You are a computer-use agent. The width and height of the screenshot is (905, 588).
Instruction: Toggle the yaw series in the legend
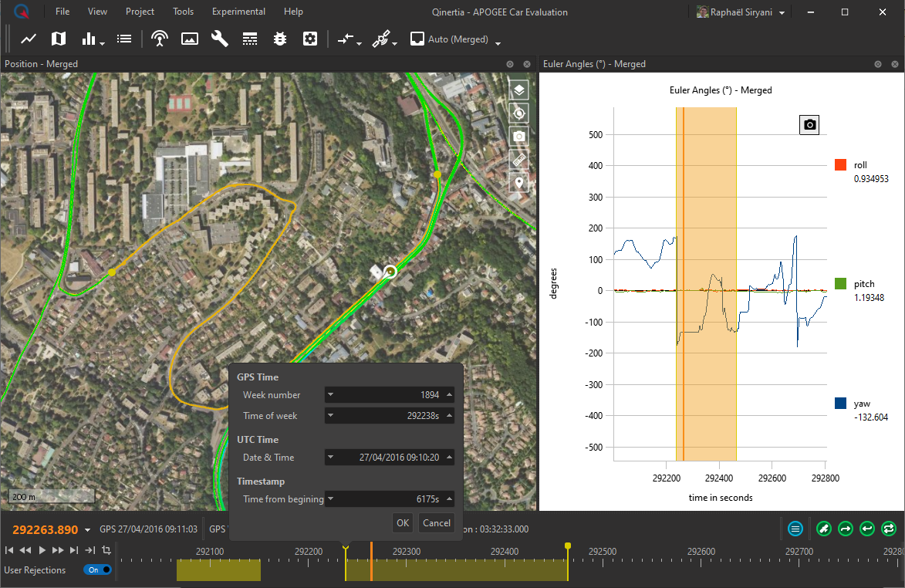click(x=840, y=403)
